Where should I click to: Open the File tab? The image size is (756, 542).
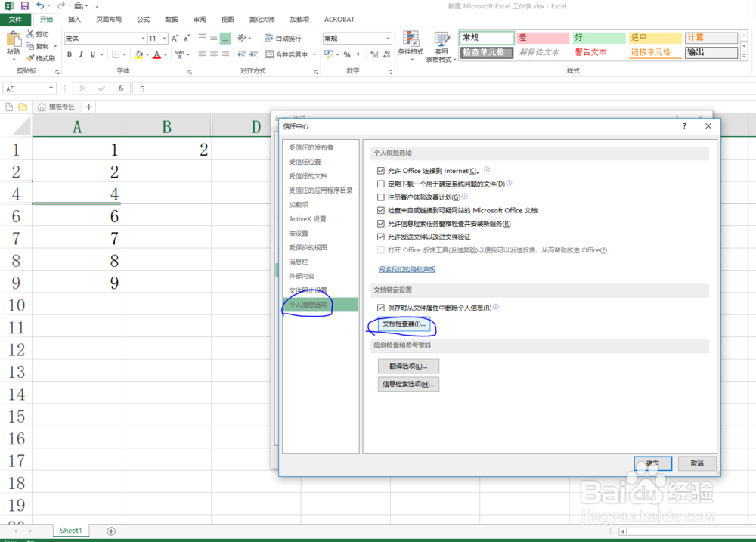15,20
